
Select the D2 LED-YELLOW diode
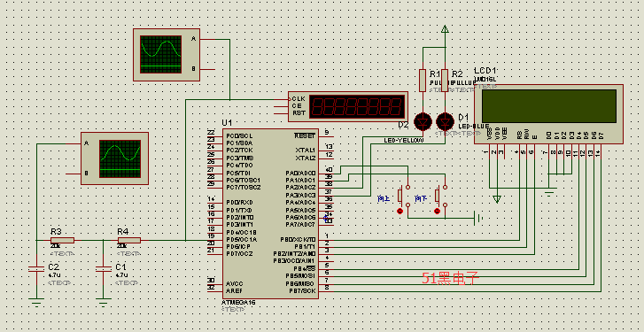point(423,121)
